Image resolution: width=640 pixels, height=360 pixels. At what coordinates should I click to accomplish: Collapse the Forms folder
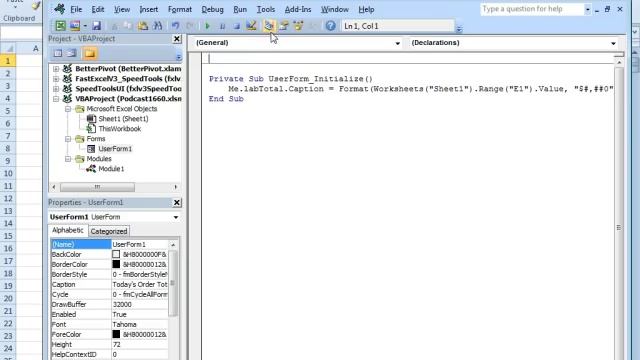(68, 139)
